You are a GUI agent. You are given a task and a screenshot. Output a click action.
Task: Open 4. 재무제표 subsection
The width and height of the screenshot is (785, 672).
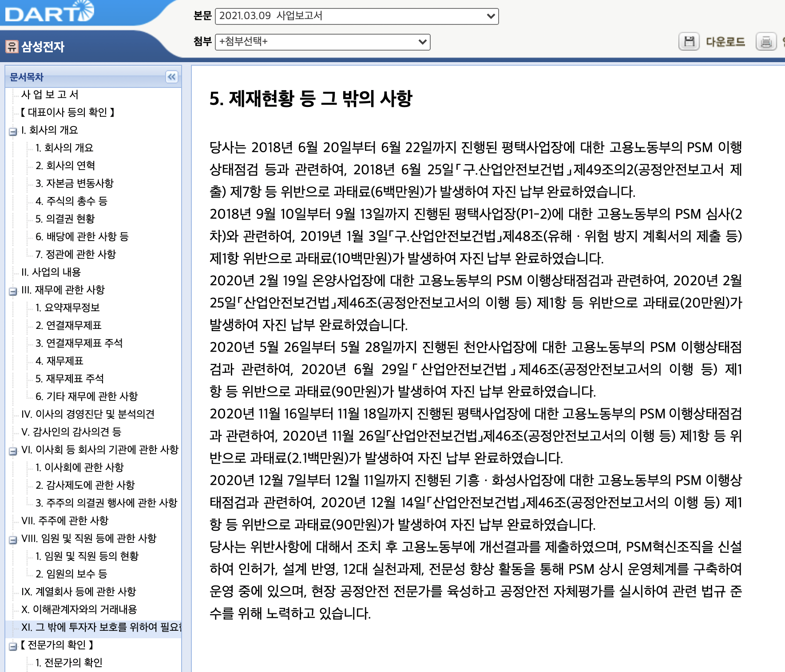click(59, 361)
